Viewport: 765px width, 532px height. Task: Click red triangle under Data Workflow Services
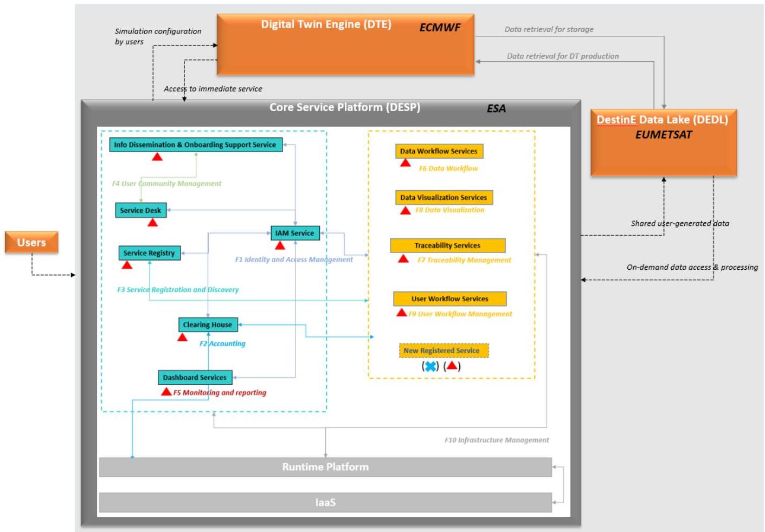pos(406,163)
